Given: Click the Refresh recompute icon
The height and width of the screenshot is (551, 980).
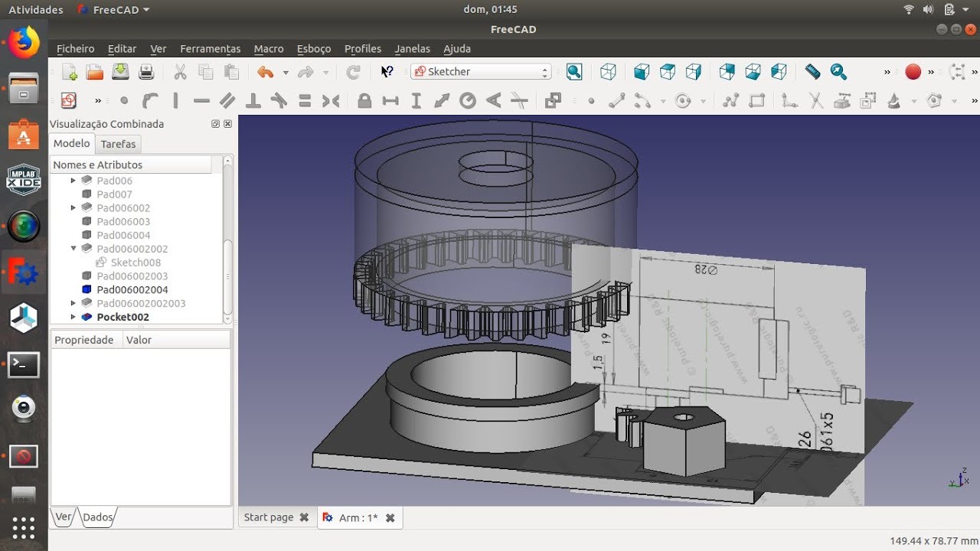Looking at the screenshot, I should point(353,72).
